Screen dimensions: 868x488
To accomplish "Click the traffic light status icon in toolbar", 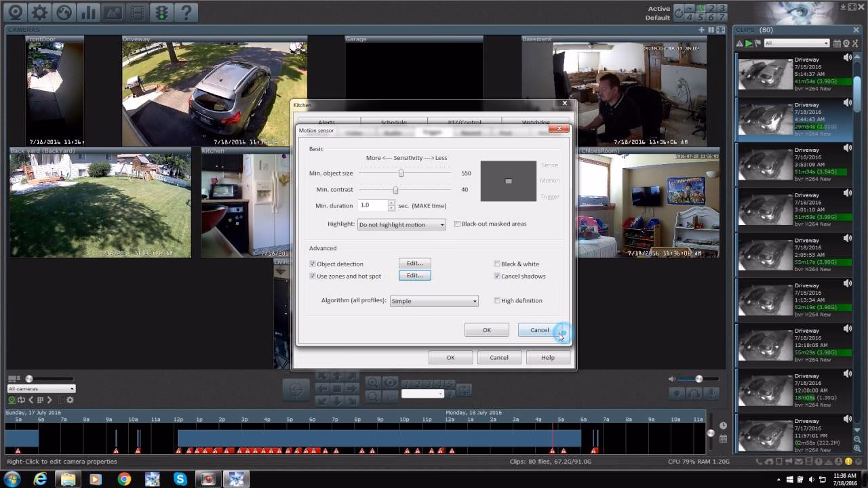I will tap(161, 12).
